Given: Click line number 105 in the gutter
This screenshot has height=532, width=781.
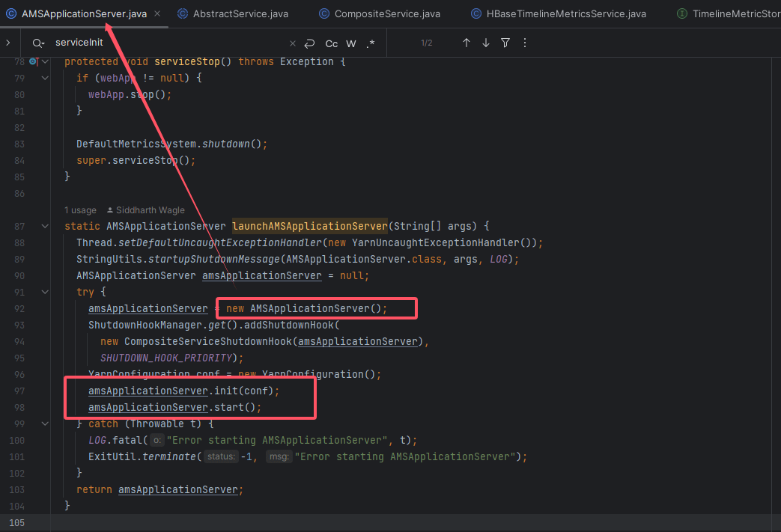Looking at the screenshot, I should point(16,522).
